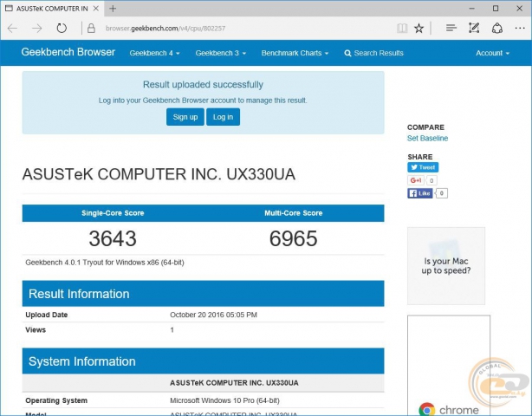Select the ASUSTeK COMPUTER IN browser tab
The image size is (532, 416).
(52, 9)
